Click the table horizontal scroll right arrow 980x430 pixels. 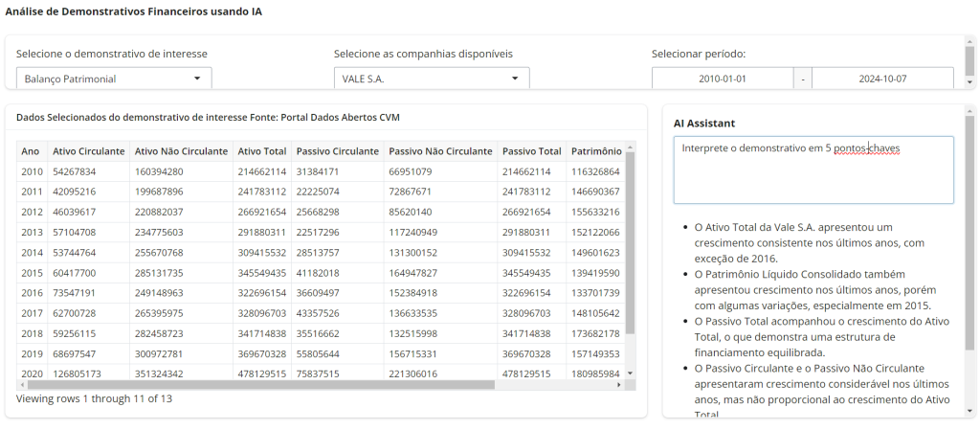[x=619, y=385]
